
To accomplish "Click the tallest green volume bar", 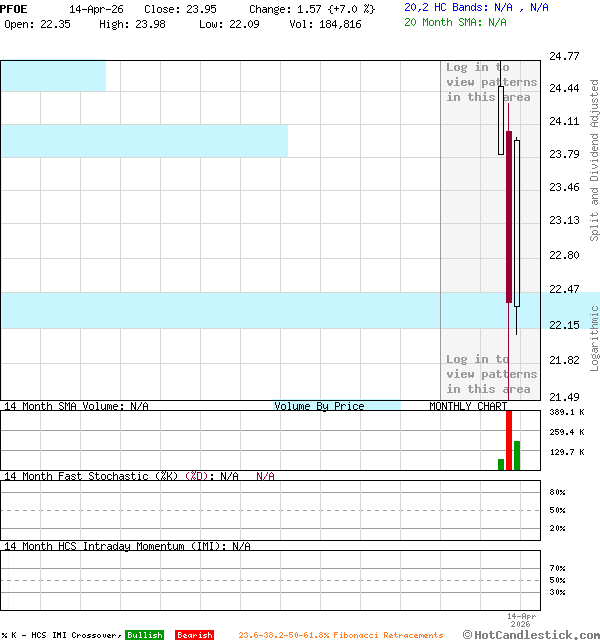I will [x=517, y=455].
